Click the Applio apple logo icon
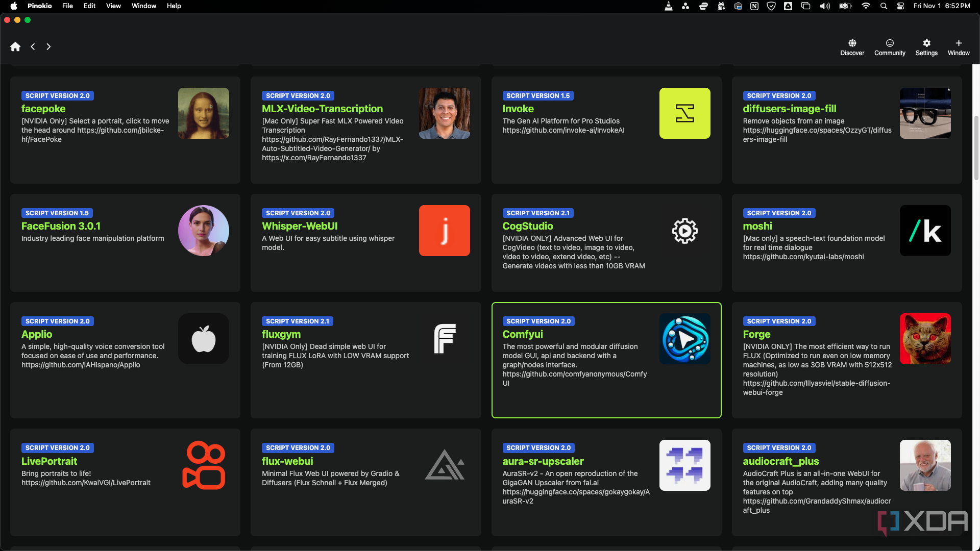The width and height of the screenshot is (980, 551). pos(203,338)
